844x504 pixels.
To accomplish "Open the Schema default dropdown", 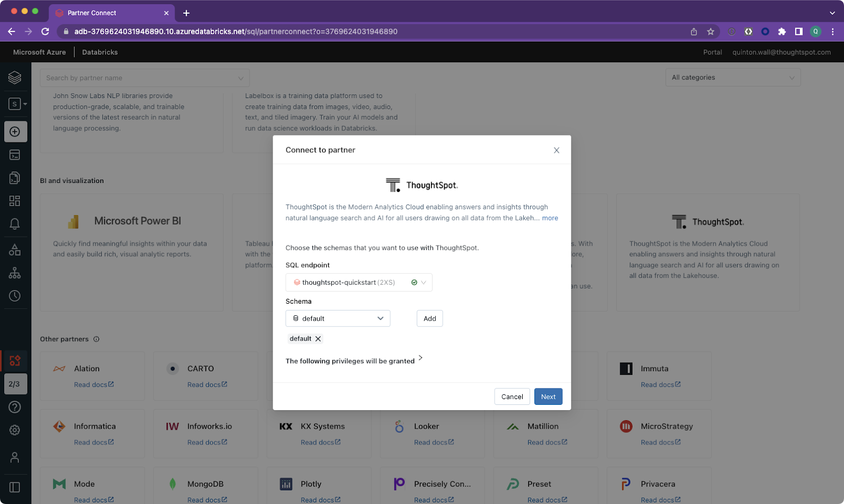I will click(338, 318).
